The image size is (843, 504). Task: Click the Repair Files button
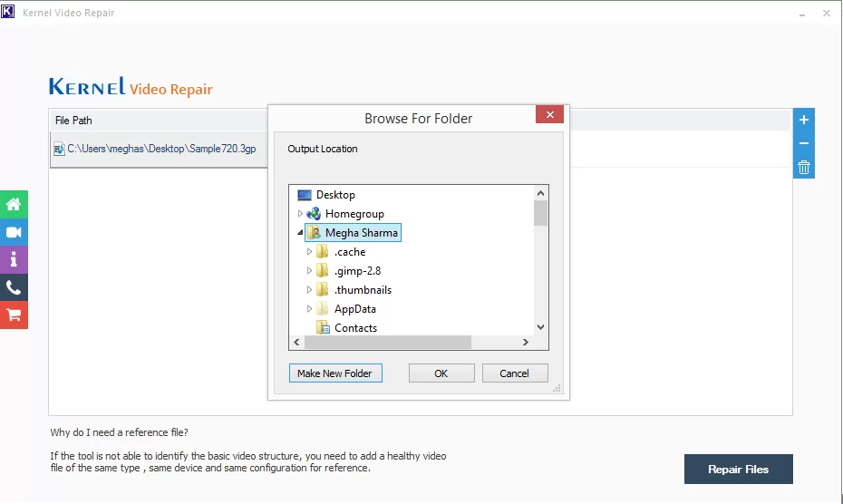tap(738, 469)
